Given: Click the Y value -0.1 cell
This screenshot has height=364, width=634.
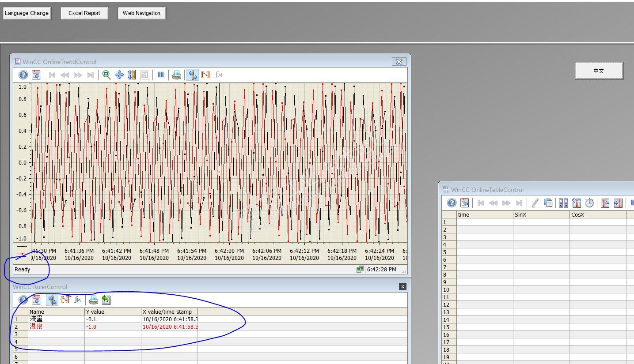Looking at the screenshot, I should click(113, 319).
